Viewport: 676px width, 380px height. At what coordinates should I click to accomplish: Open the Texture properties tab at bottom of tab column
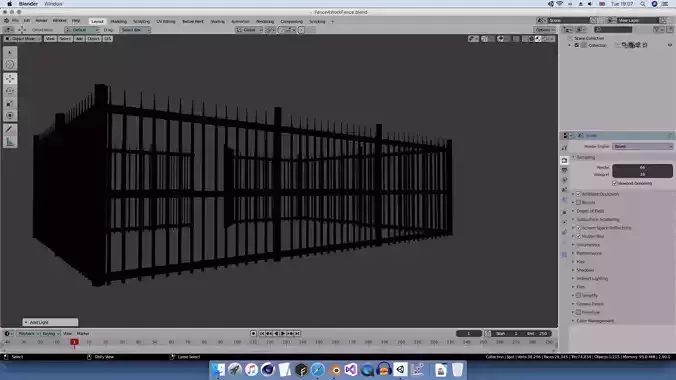pyautogui.click(x=564, y=254)
